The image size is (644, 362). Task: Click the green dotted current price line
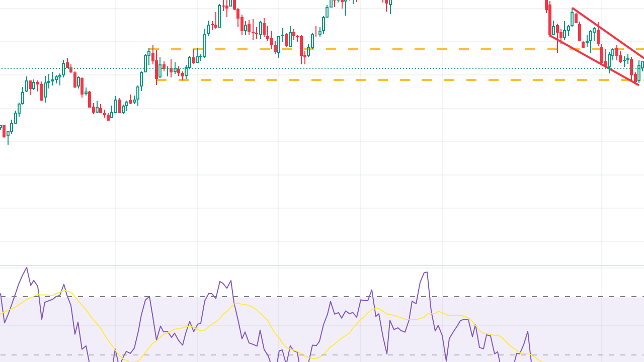click(x=322, y=68)
